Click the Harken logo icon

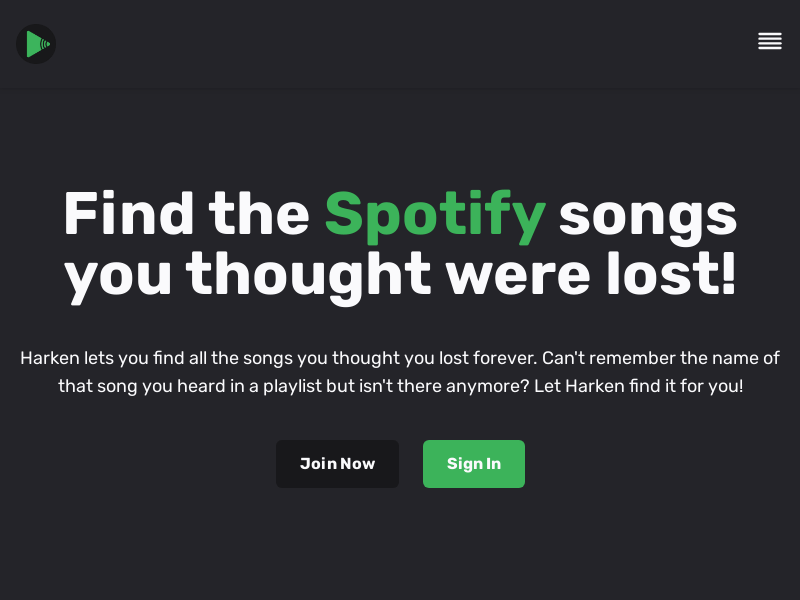[36, 44]
